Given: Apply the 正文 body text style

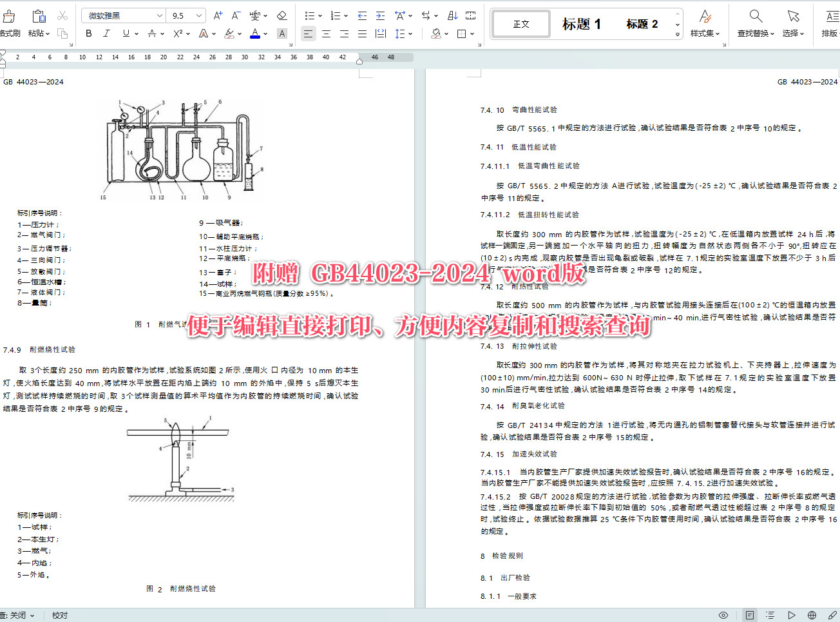Looking at the screenshot, I should 520,23.
